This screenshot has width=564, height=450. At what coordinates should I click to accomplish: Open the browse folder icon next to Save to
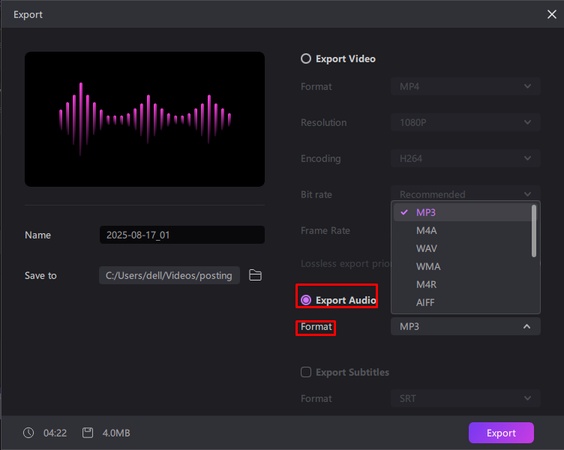(x=255, y=275)
